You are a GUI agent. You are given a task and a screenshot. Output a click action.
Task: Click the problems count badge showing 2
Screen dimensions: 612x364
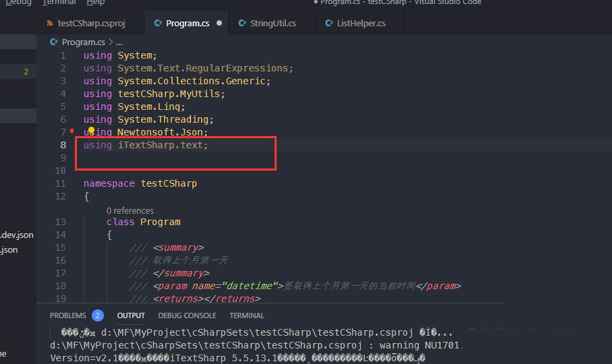(x=98, y=315)
